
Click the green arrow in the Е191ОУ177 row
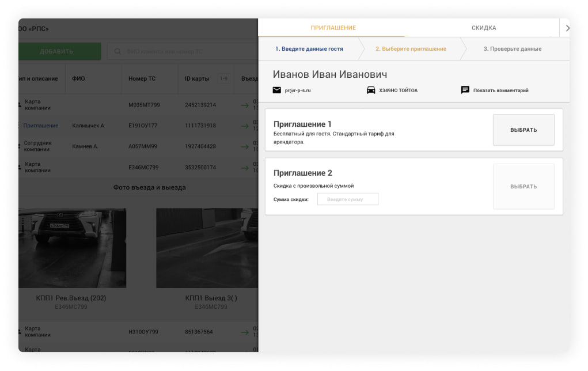tap(245, 126)
